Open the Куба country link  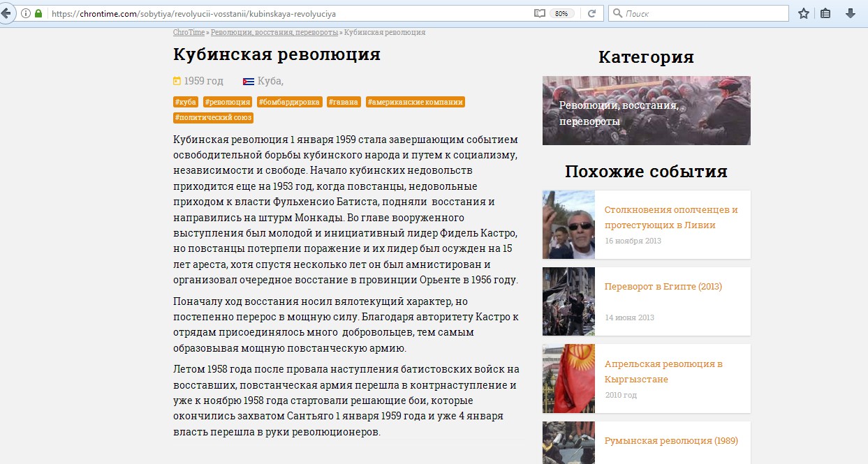point(269,81)
